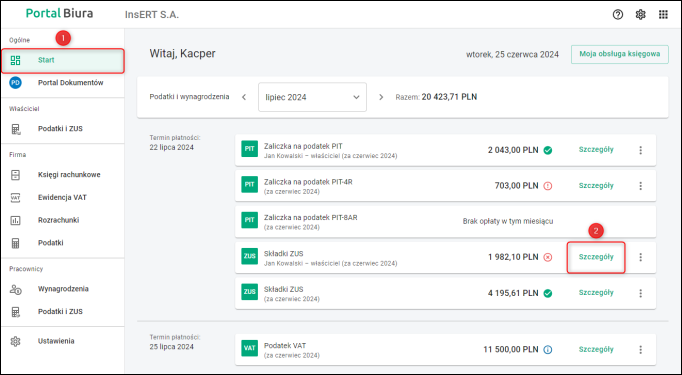Open Ewidencja VAT in the sidebar
The height and width of the screenshot is (375, 682).
[x=63, y=198]
